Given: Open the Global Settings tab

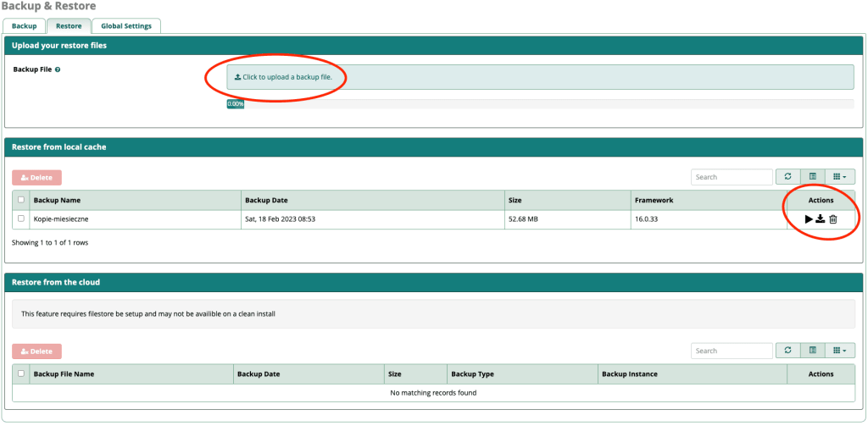Looking at the screenshot, I should click(x=126, y=26).
